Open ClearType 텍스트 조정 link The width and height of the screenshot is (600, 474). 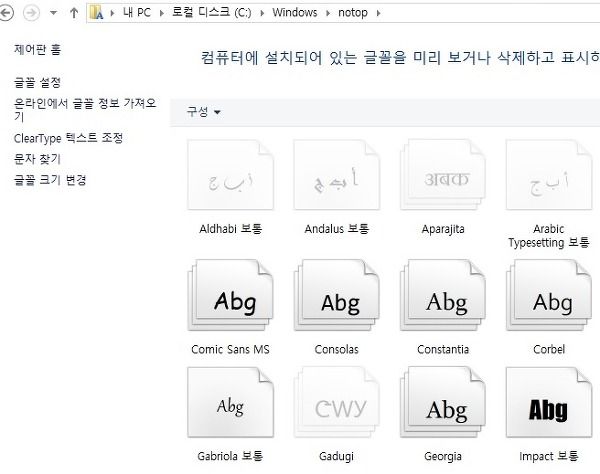(68, 138)
